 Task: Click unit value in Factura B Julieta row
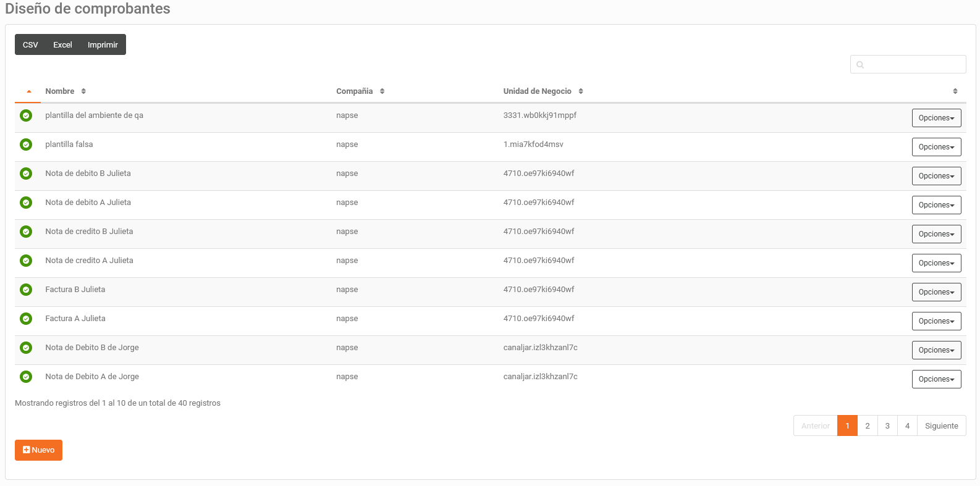pyautogui.click(x=539, y=290)
